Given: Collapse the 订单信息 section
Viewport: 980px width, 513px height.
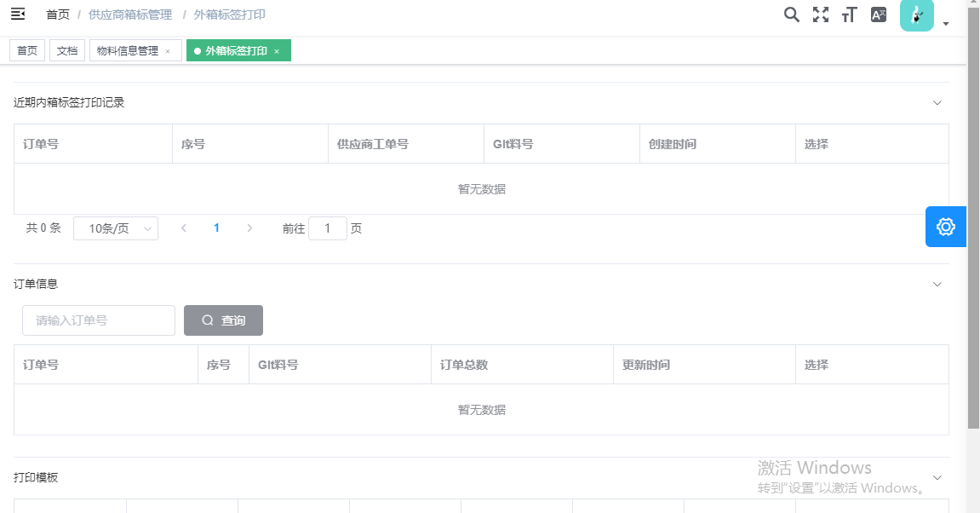Looking at the screenshot, I should [937, 285].
